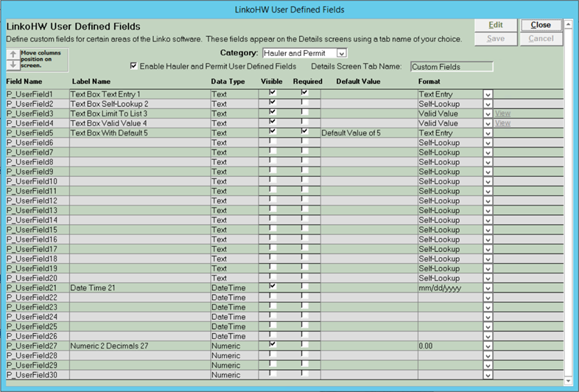The image size is (579, 392).
Task: Open Format dropdown for P_UserField15
Action: (488, 230)
